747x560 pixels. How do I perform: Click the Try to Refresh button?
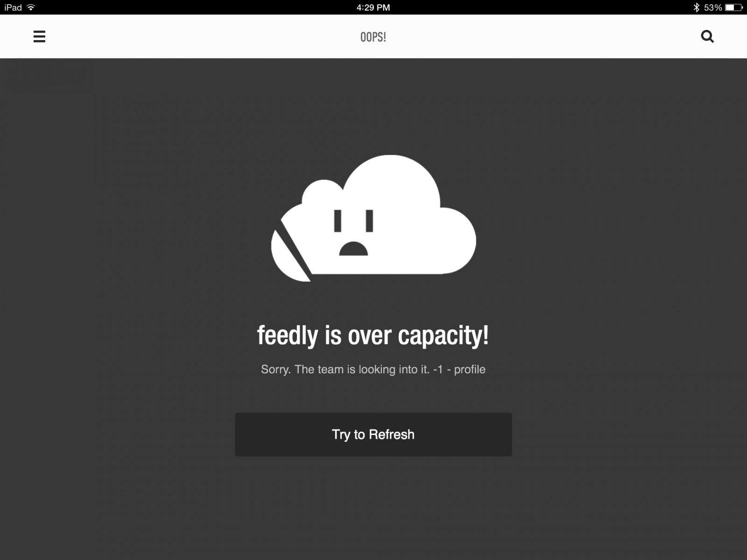tap(373, 434)
